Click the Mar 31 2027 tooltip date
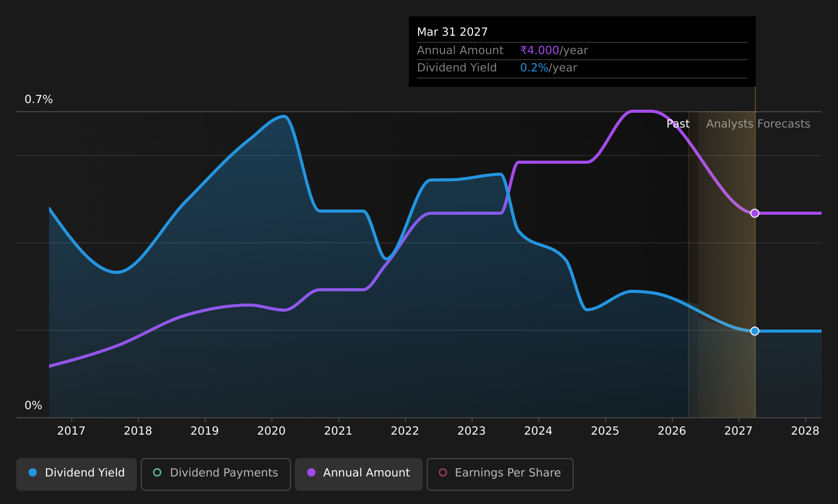This screenshot has height=504, width=838. [x=452, y=32]
